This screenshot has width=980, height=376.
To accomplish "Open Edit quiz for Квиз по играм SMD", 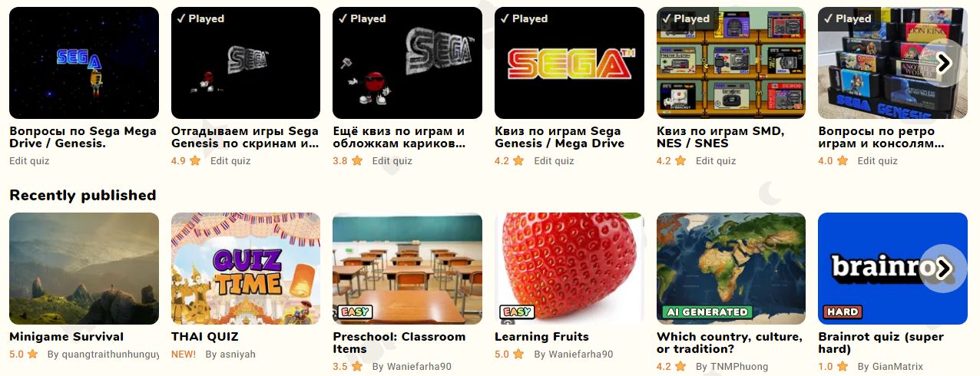I will tap(716, 161).
